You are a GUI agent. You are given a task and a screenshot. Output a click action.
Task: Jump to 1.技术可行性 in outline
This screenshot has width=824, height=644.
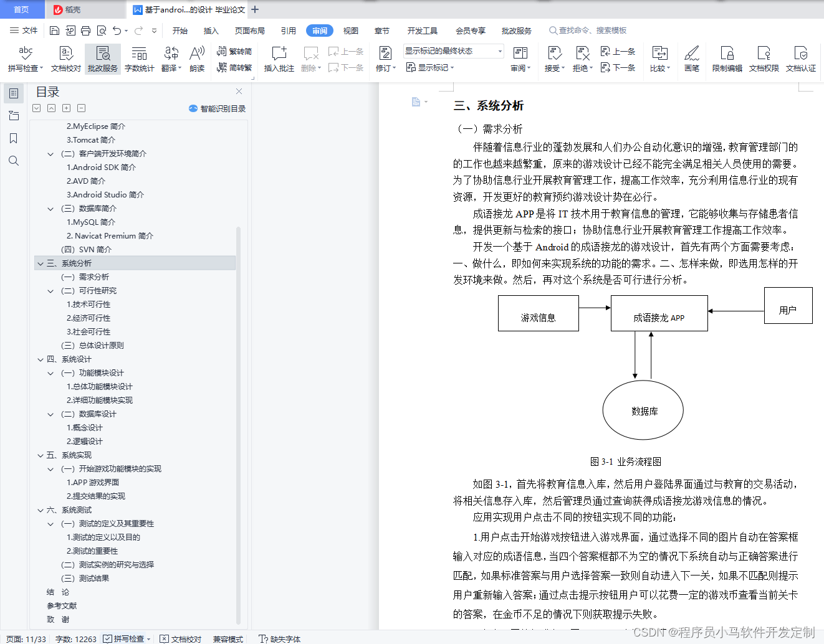point(89,305)
